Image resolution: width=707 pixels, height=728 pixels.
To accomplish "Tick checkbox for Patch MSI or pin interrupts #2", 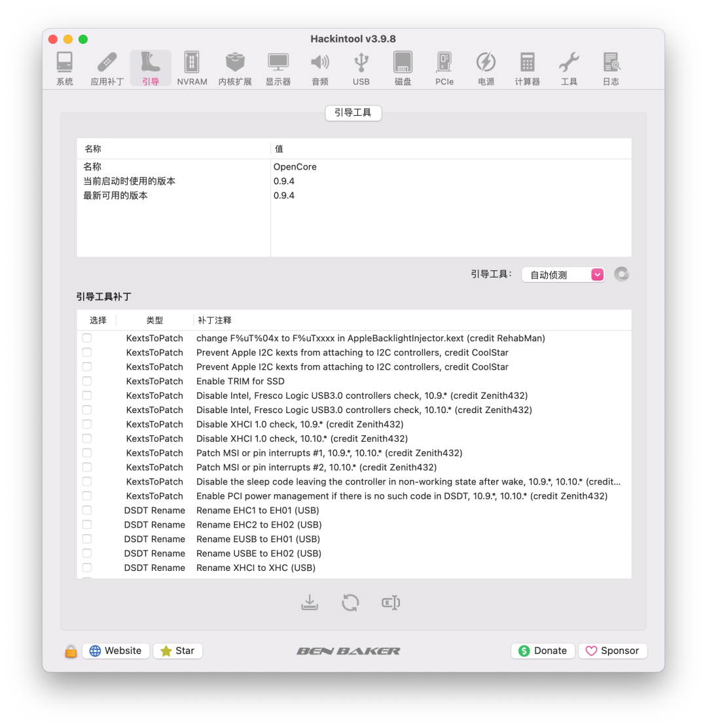I will pos(87,467).
